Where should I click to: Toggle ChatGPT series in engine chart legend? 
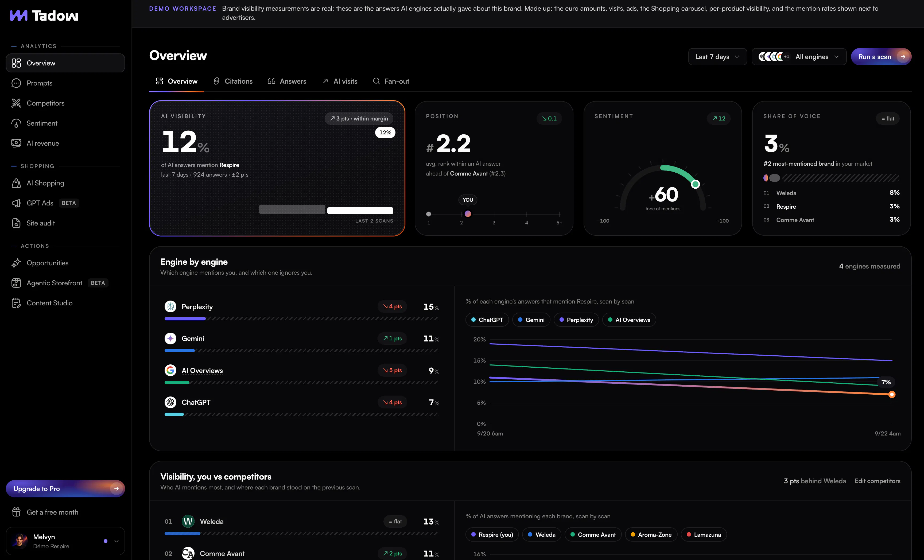point(487,320)
